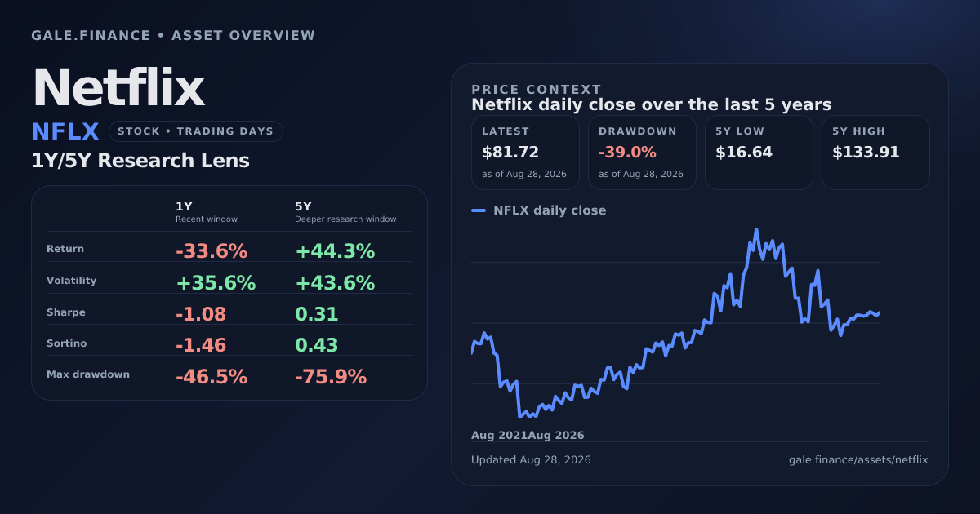Click the 5Y HIGH $133.91 card

[x=875, y=153]
